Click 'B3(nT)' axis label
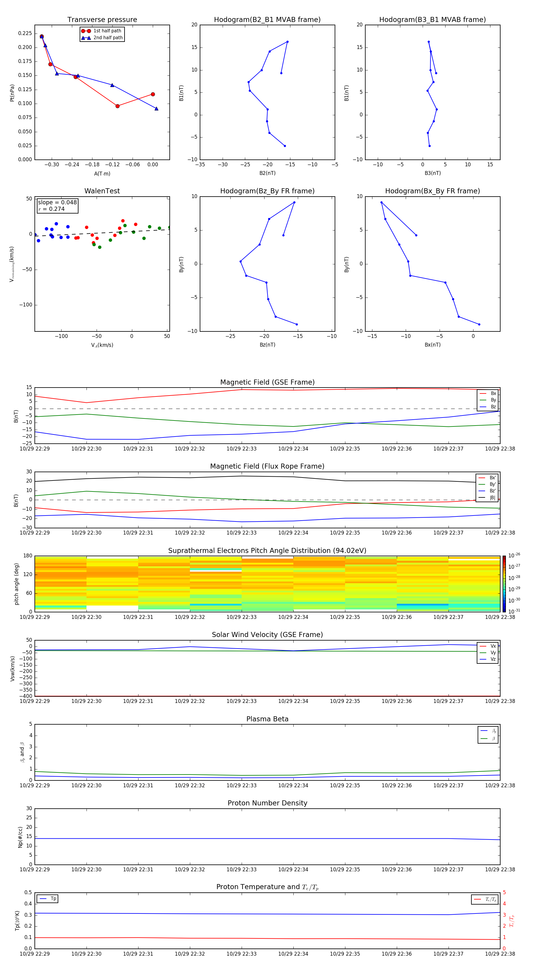 pos(432,173)
